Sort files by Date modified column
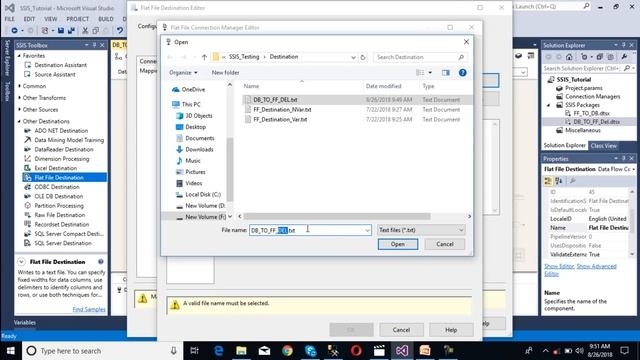640x360 pixels. [384, 86]
